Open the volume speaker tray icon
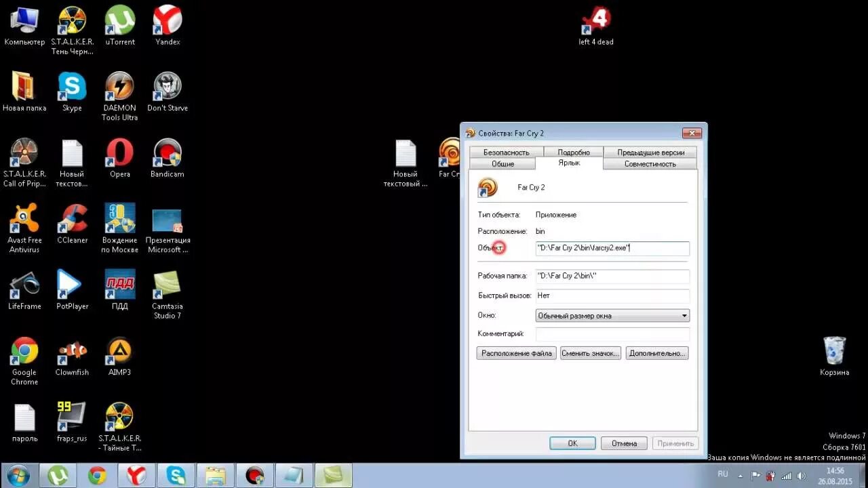The height and width of the screenshot is (488, 868). tap(802, 476)
